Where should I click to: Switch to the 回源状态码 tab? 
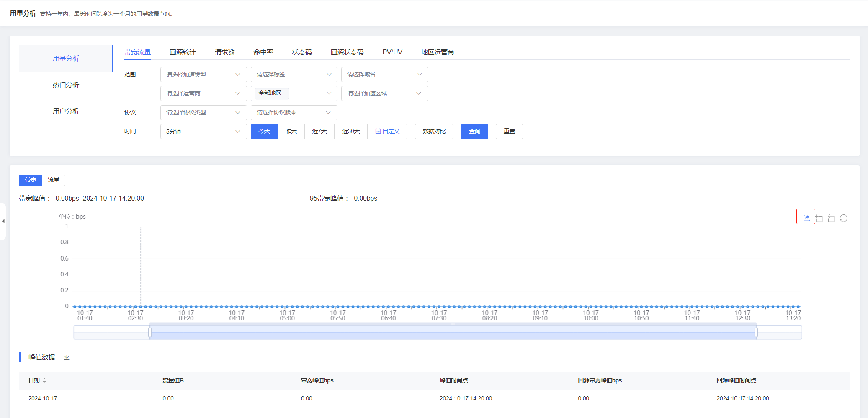click(x=347, y=52)
